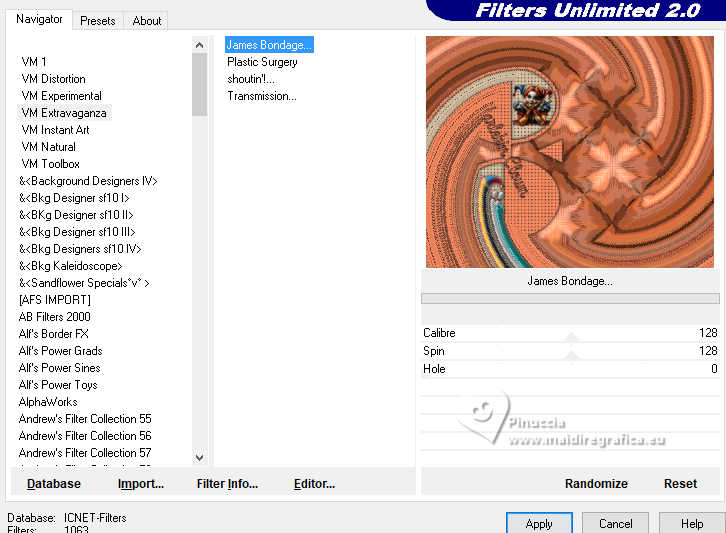Select &<Bkg Designer sf10 III> category
Screen dimensions: 726x533
[77, 232]
